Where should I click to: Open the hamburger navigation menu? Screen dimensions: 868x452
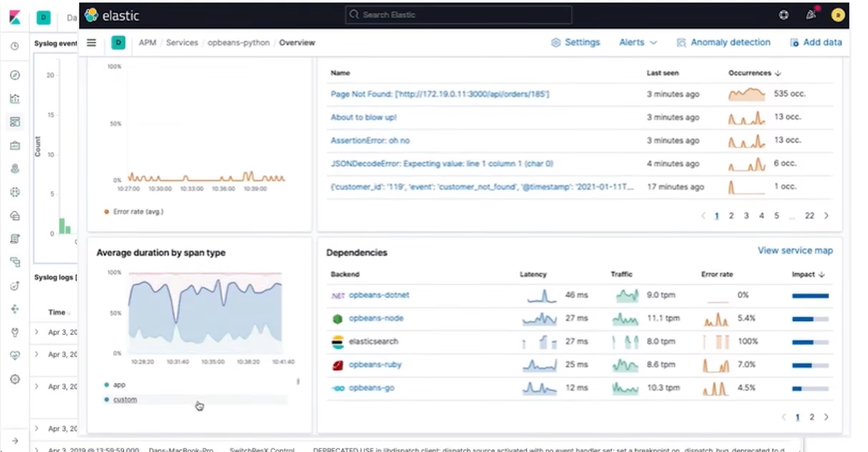[x=91, y=42]
